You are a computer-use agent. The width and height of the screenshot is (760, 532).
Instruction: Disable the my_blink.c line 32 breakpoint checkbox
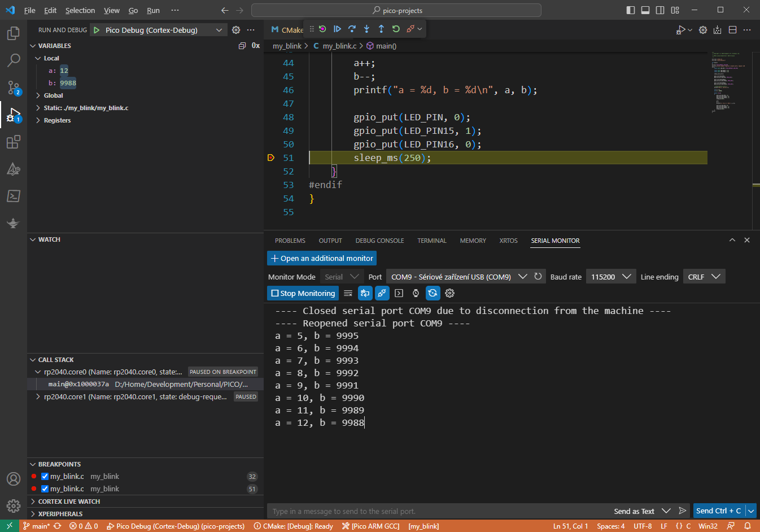45,476
